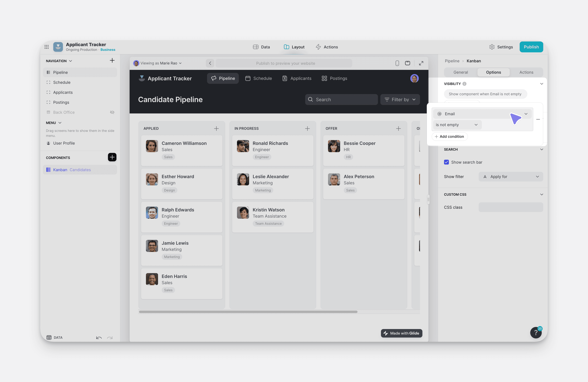Collapse the SEARCH section
588x382 pixels.
point(542,149)
